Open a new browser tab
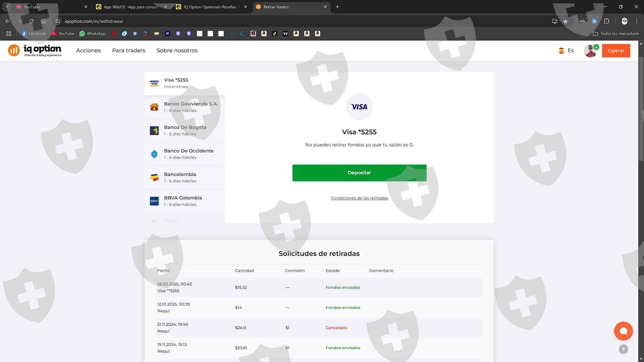The width and height of the screenshot is (644, 362). (x=337, y=7)
